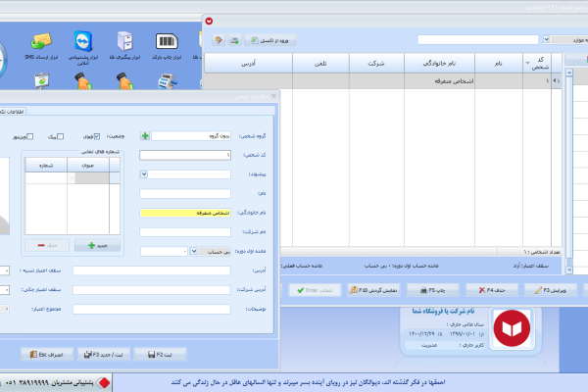Viewport: 588px width, 392px height.
Task: Select the اشخاص متفرقه row in the persons table
Action: [382, 81]
